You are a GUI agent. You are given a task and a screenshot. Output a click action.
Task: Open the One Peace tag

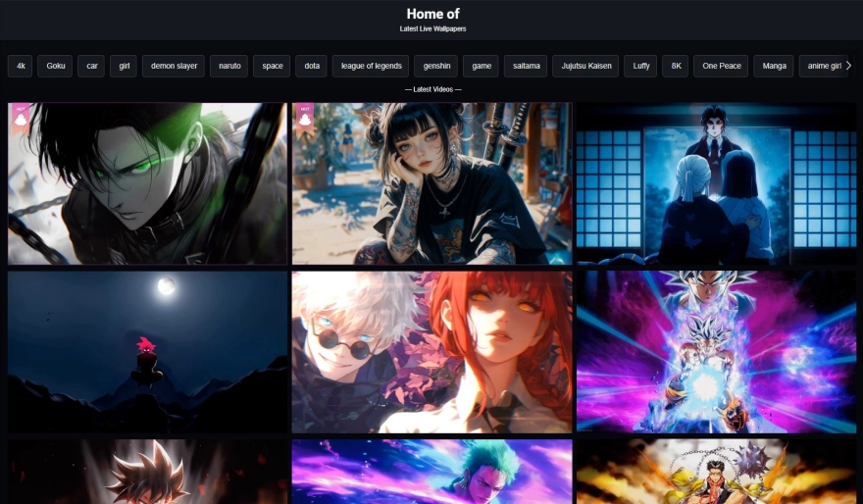click(721, 66)
